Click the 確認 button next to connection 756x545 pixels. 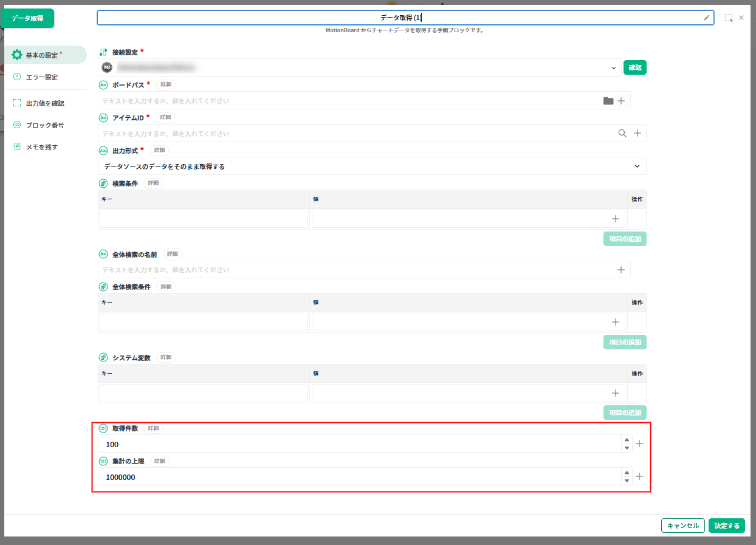634,67
